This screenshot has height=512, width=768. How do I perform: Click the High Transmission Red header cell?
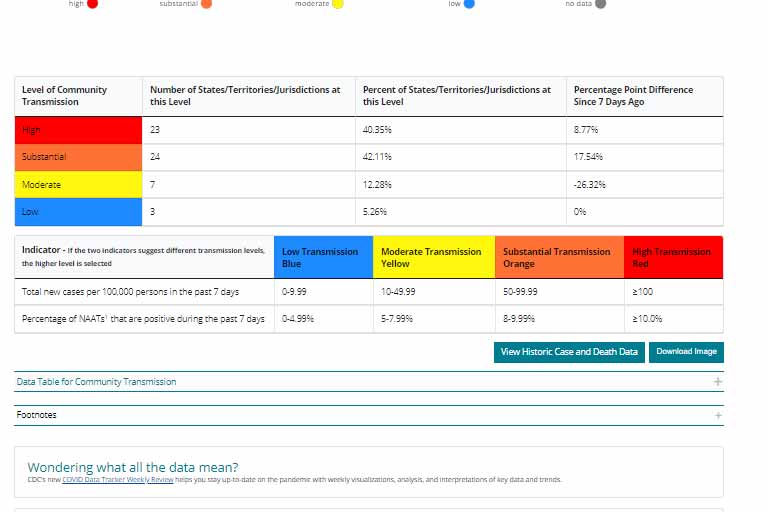tap(673, 257)
